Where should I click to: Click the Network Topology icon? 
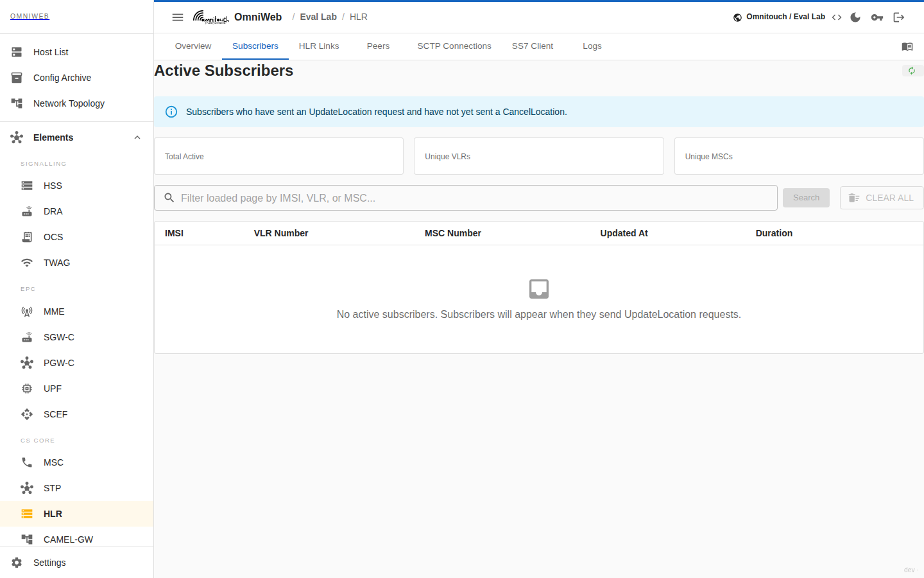coord(17,103)
